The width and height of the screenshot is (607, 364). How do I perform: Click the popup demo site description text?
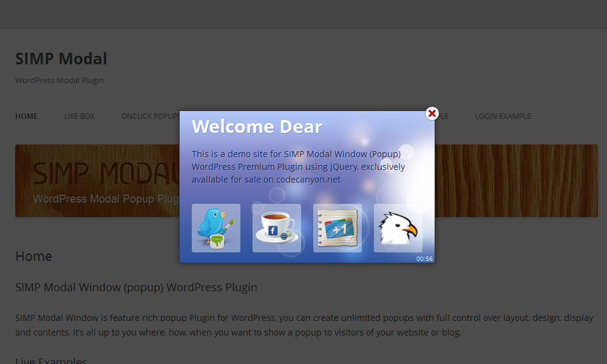(x=298, y=166)
